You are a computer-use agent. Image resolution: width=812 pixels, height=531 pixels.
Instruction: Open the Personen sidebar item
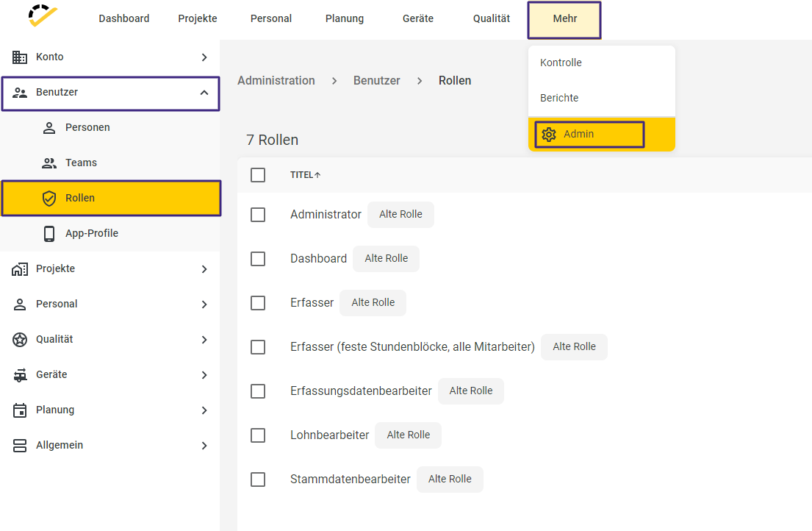point(110,128)
